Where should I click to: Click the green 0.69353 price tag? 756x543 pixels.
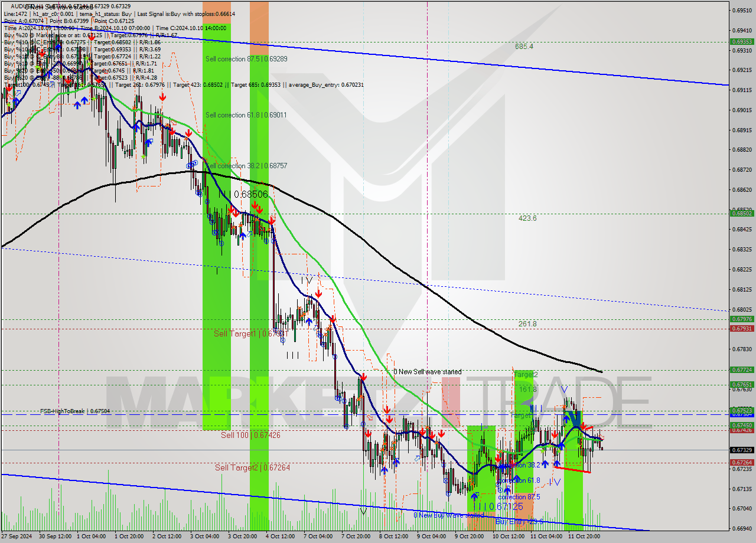pyautogui.click(x=741, y=42)
